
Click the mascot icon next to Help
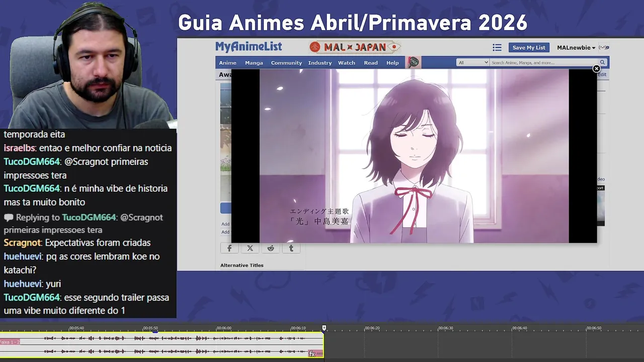point(414,62)
